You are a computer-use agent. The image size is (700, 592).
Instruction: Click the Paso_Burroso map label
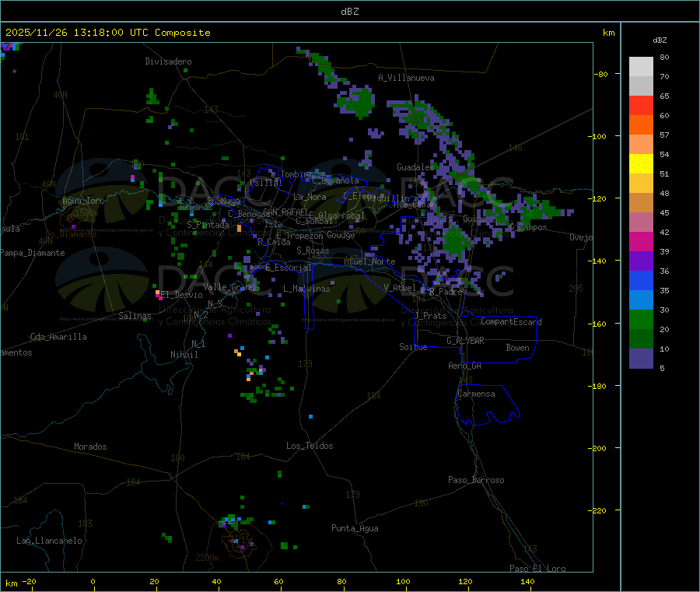[x=476, y=480]
